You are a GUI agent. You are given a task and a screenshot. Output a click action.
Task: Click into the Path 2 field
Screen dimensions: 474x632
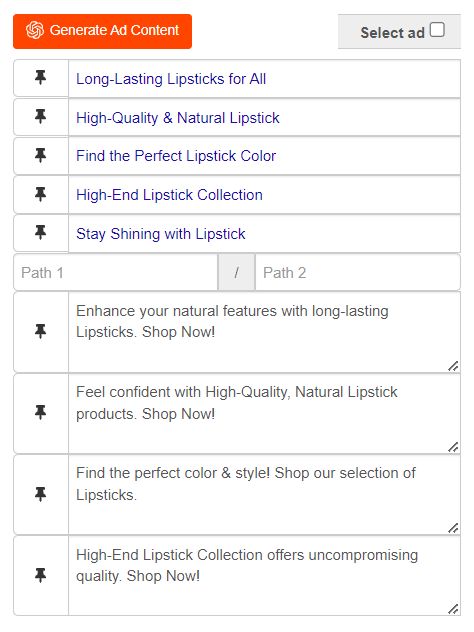click(358, 272)
